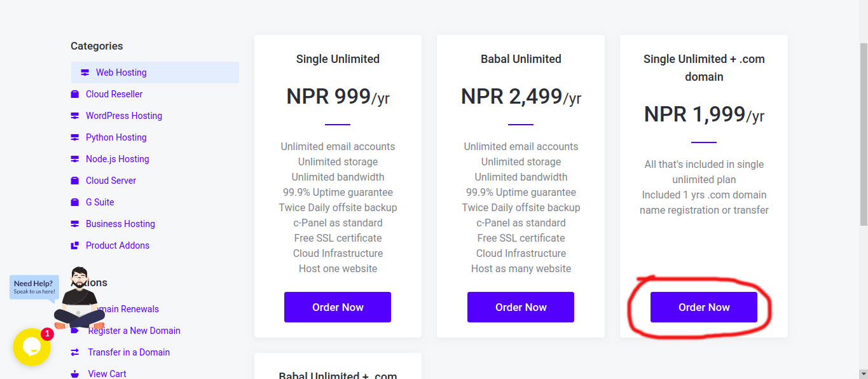Click the View Cart basket icon

(74, 374)
